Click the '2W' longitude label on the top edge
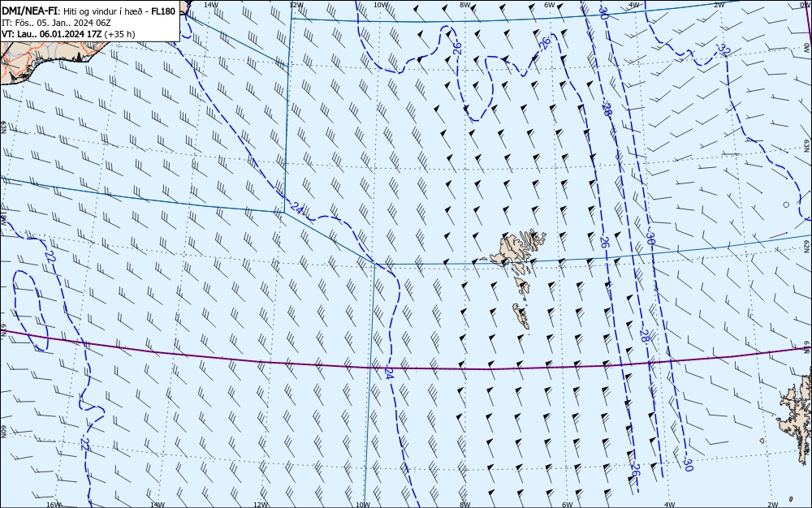Screen dimensions: 812x508 tap(719, 4)
